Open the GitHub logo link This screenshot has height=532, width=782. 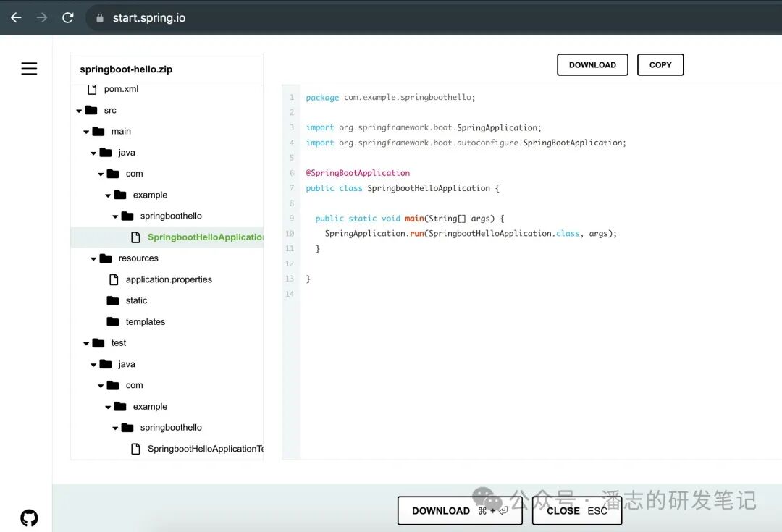(x=29, y=518)
